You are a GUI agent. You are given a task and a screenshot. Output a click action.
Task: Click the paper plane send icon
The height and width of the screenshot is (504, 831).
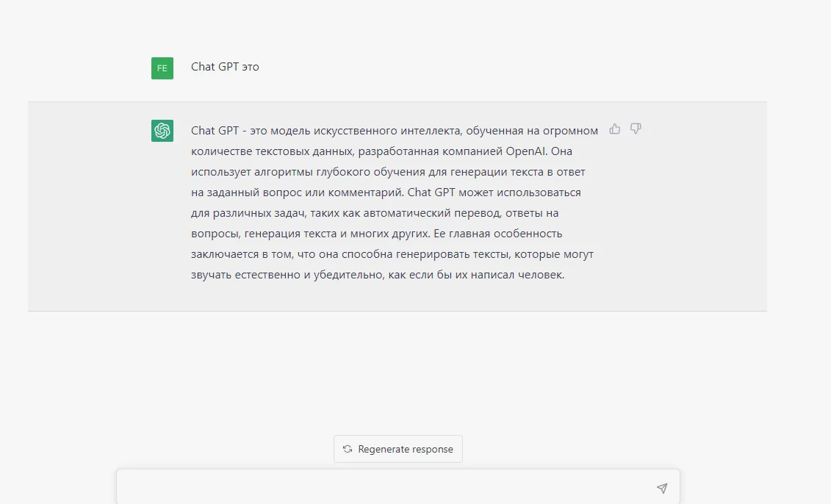pyautogui.click(x=662, y=488)
